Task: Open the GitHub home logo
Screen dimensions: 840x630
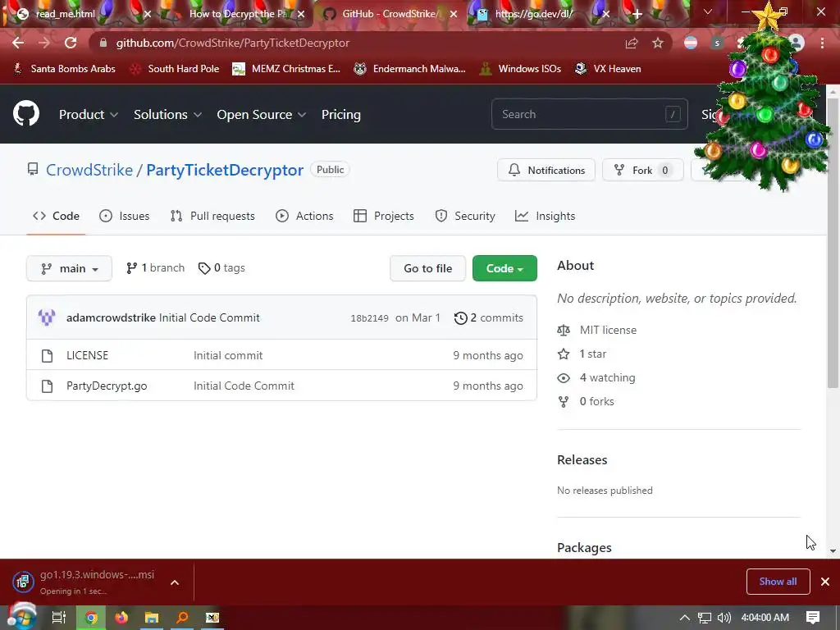Action: pyautogui.click(x=26, y=113)
